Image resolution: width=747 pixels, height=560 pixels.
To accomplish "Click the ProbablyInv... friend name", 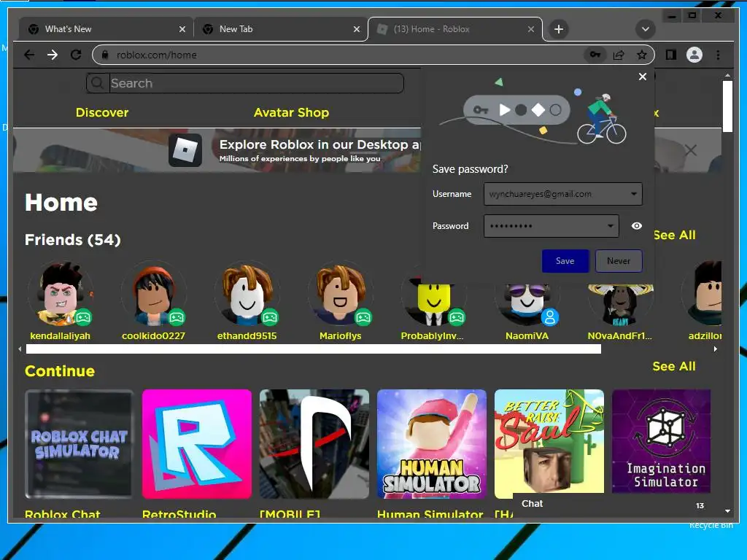I will pos(432,335).
